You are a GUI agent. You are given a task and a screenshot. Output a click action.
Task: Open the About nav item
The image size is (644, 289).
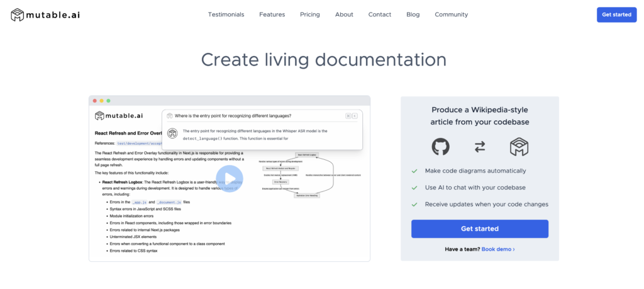coord(344,14)
